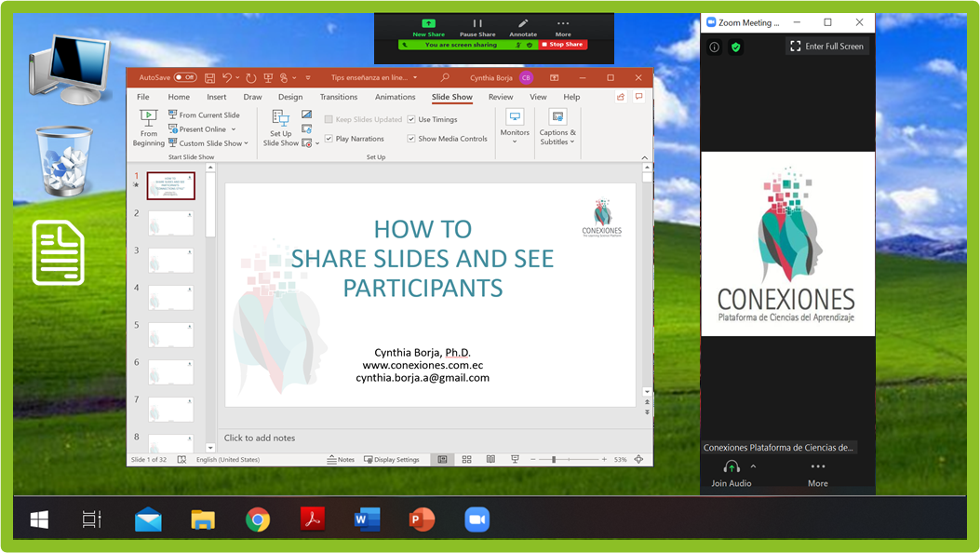Open ribbon display options icon
The height and width of the screenshot is (553, 980).
(x=554, y=77)
